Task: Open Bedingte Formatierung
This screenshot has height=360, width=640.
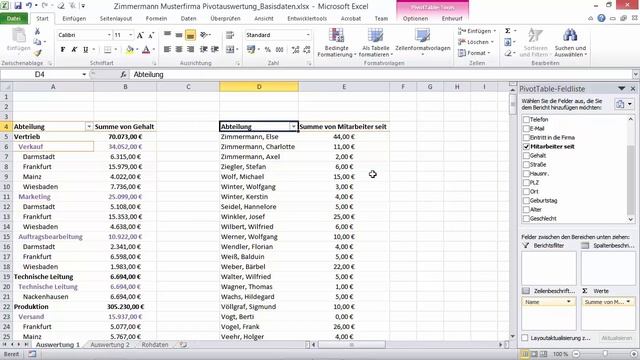Action: click(336, 42)
